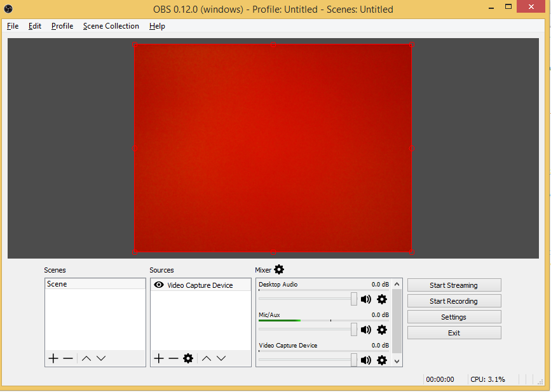Mute Desktop Audio speaker icon
This screenshot has width=551, height=392.
click(x=366, y=299)
